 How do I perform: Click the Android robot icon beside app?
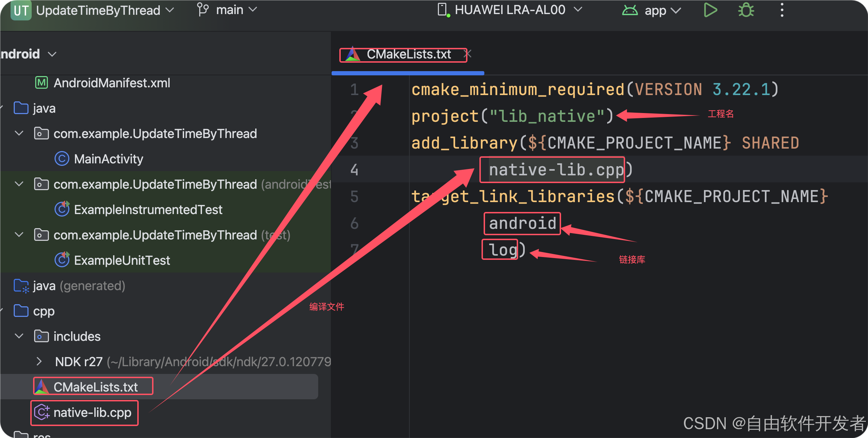630,10
